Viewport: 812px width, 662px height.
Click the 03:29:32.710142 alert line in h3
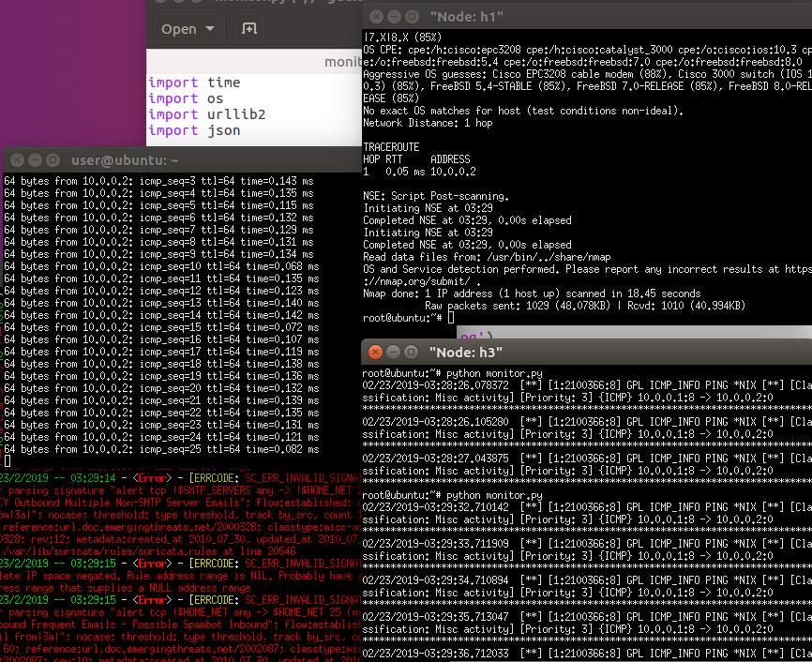coord(587,507)
